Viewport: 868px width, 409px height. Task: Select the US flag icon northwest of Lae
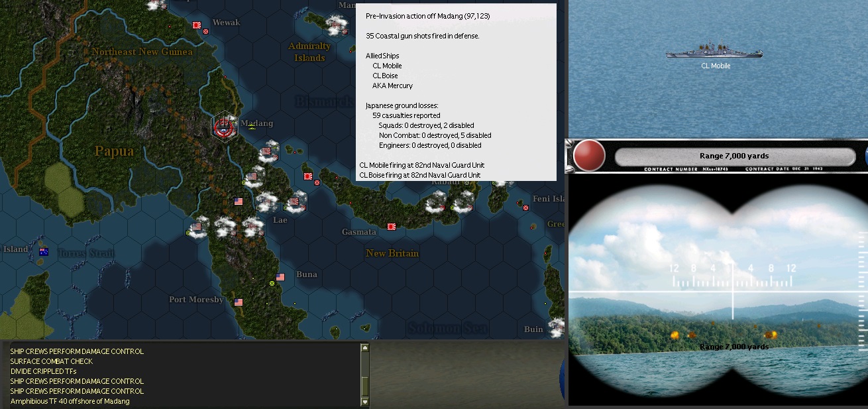coord(239,202)
